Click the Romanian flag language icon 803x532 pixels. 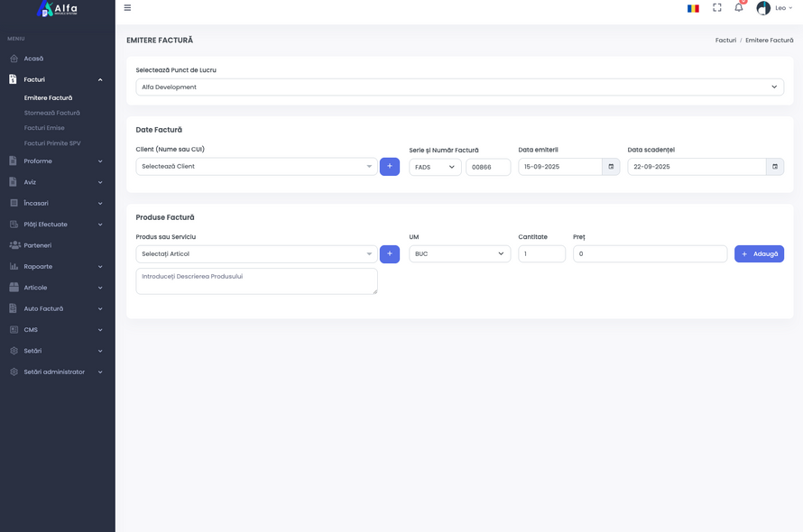tap(693, 8)
